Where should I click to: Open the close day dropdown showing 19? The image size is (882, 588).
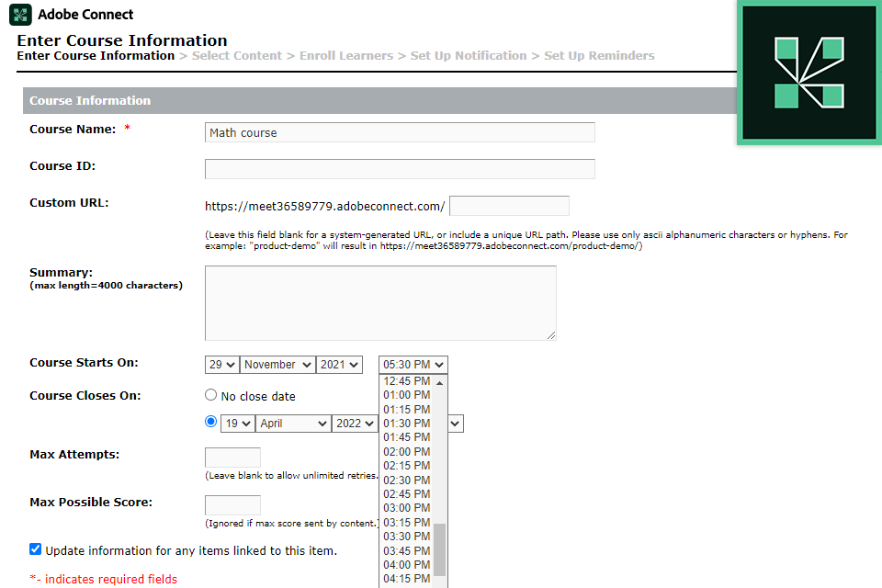point(238,424)
